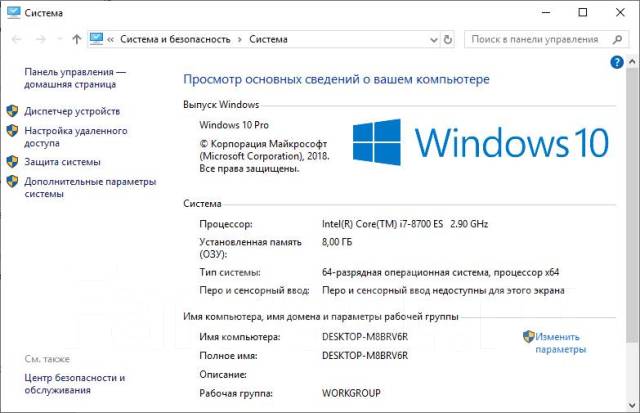Open Диспетчер устройств link
640x413 pixels.
click(x=72, y=111)
